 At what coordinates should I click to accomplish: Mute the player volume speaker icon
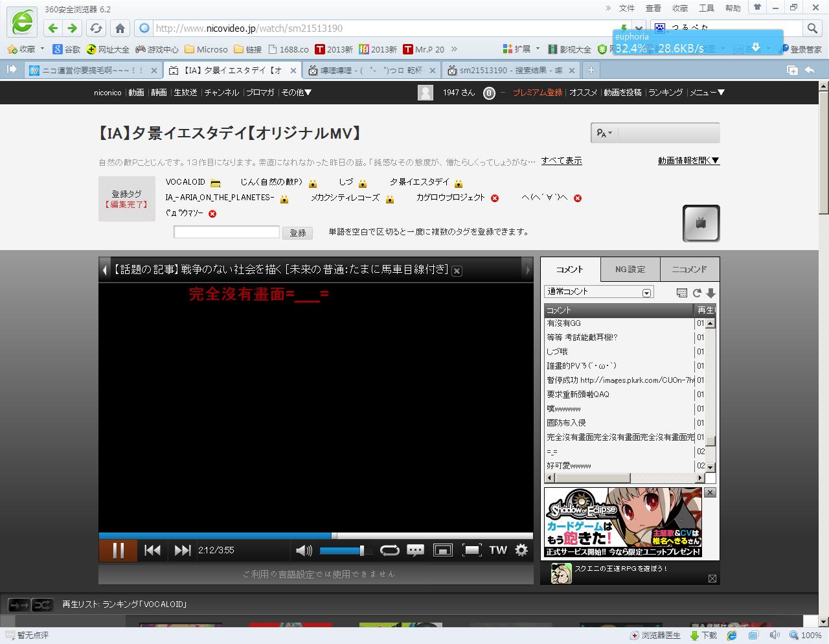click(x=304, y=551)
